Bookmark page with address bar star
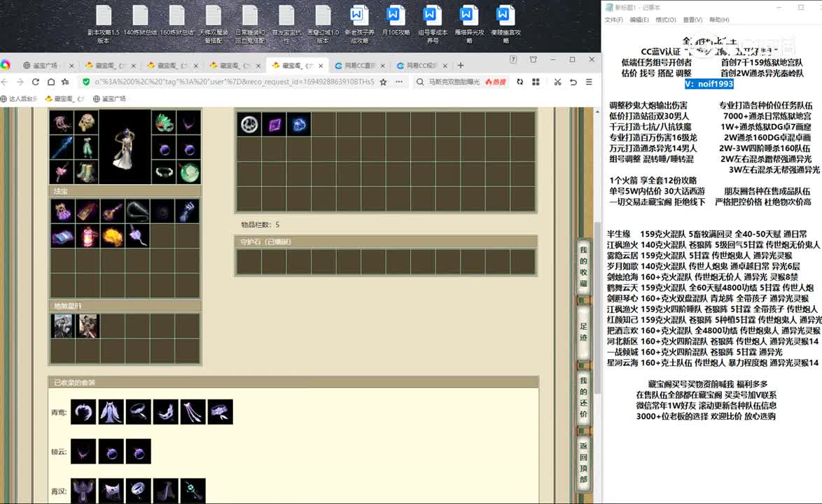 click(383, 82)
